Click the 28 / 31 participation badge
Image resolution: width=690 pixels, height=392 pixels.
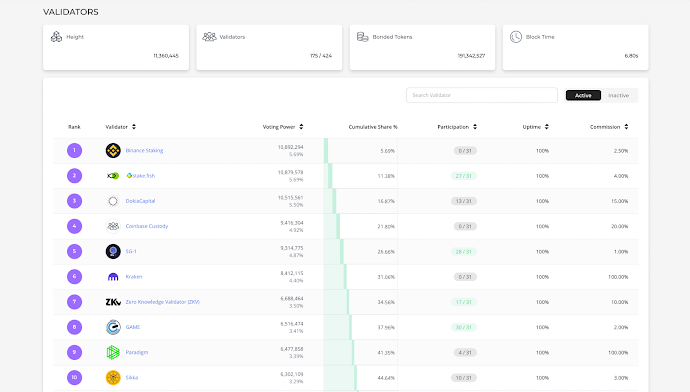464,252
